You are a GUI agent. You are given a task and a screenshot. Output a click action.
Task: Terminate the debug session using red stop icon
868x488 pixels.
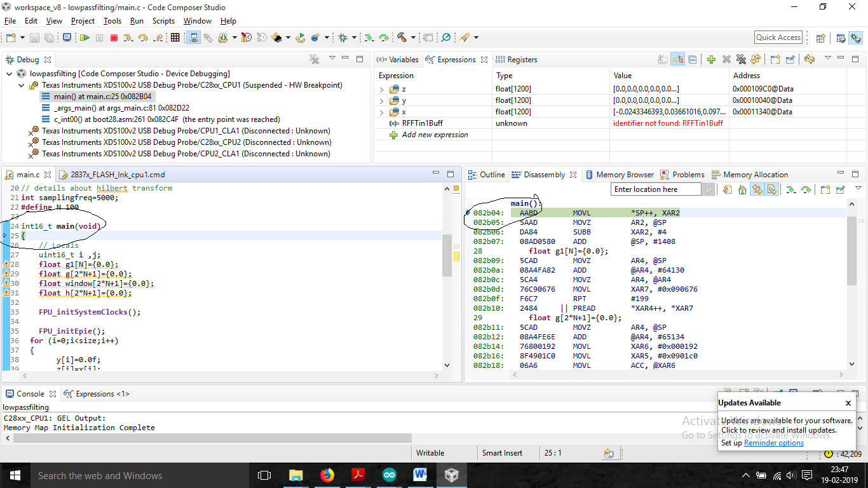click(x=114, y=37)
